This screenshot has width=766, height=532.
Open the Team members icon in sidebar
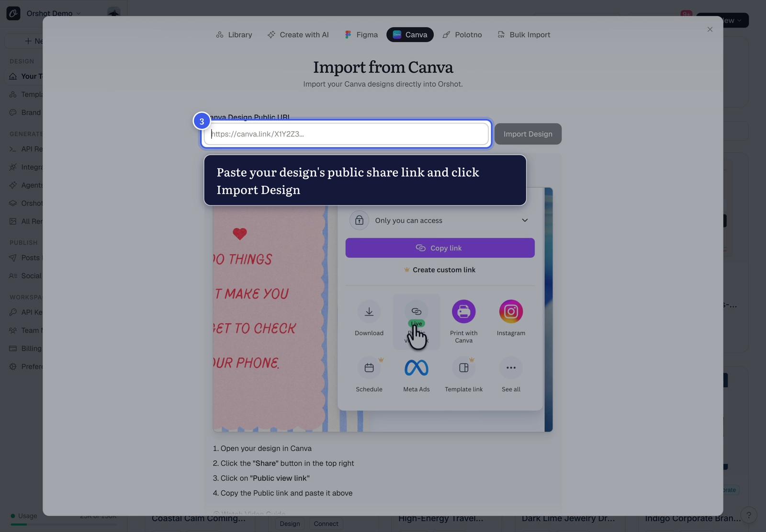[13, 330]
